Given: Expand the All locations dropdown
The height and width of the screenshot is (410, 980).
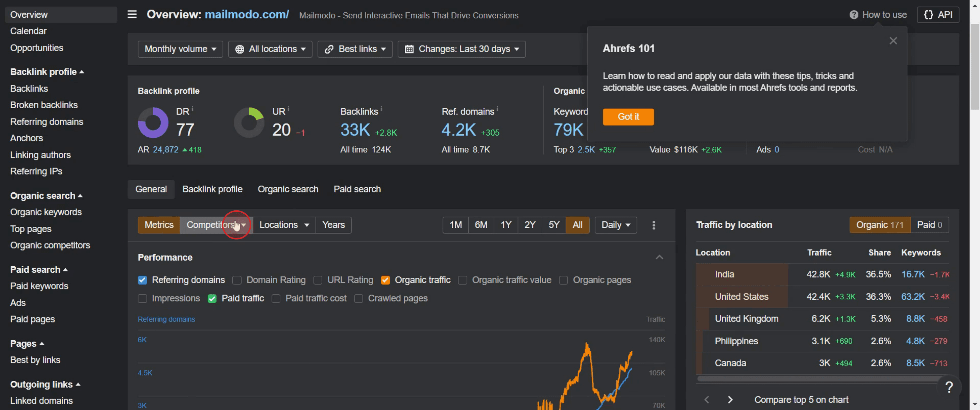Looking at the screenshot, I should (270, 49).
